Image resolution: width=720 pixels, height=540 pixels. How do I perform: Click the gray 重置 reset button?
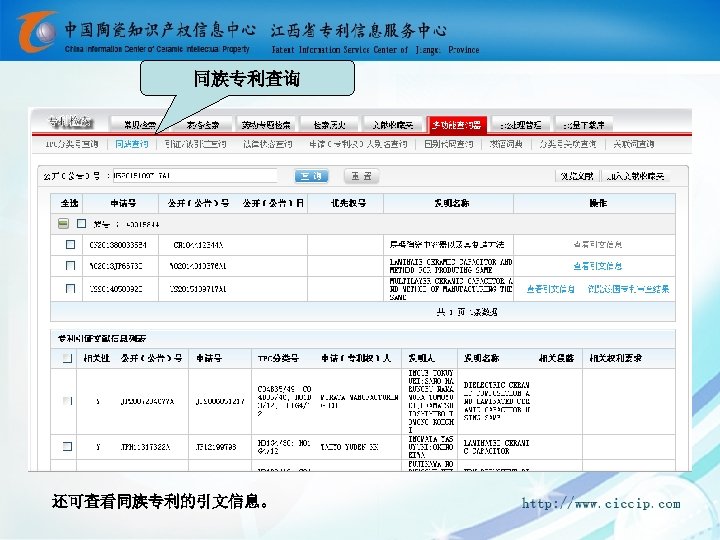361,176
